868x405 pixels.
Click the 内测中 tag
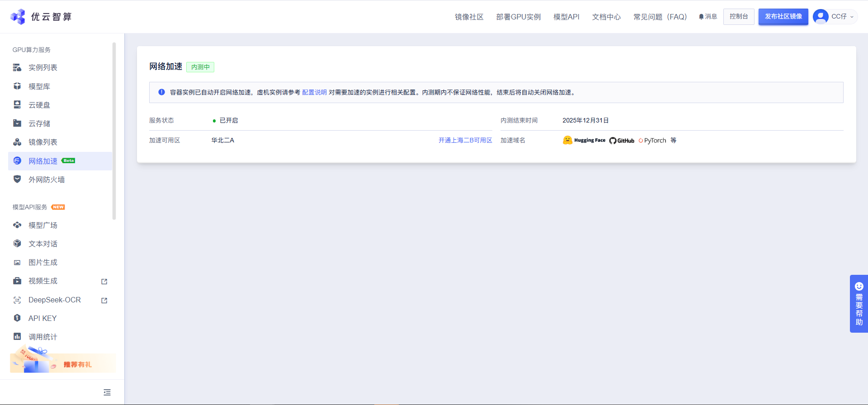coord(200,67)
